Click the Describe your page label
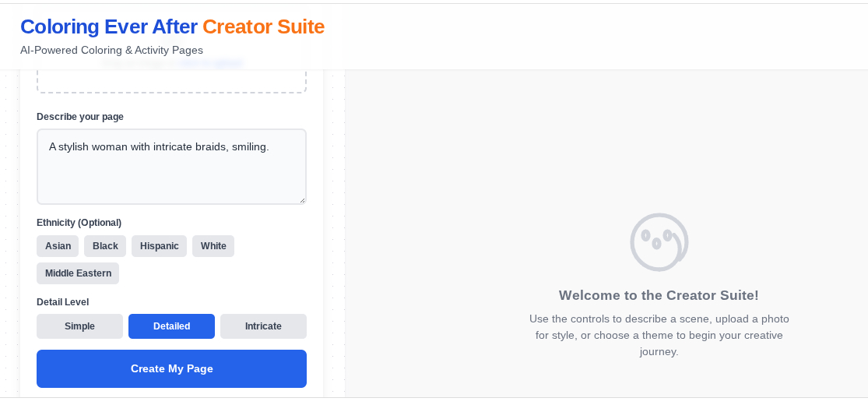Screen dimensions: 868x405 [x=80, y=117]
